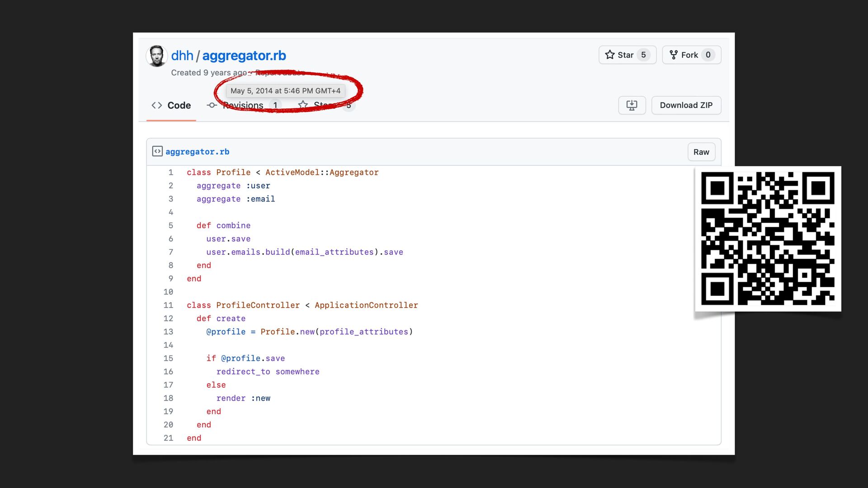Click the Fork icon button
The height and width of the screenshot is (488, 868).
click(x=673, y=55)
